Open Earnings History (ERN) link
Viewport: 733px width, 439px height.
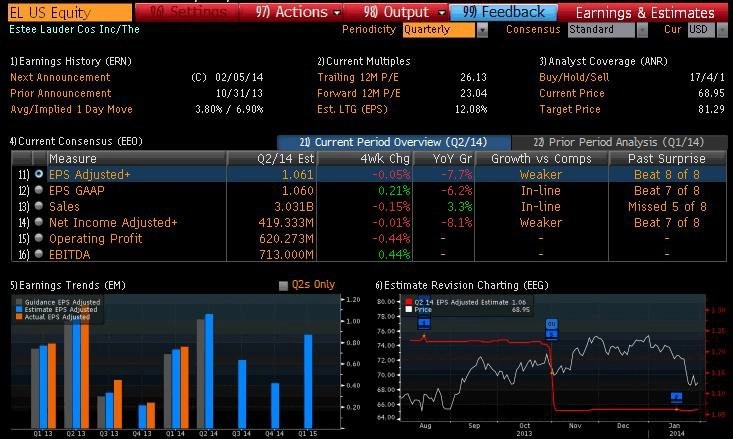pos(71,61)
